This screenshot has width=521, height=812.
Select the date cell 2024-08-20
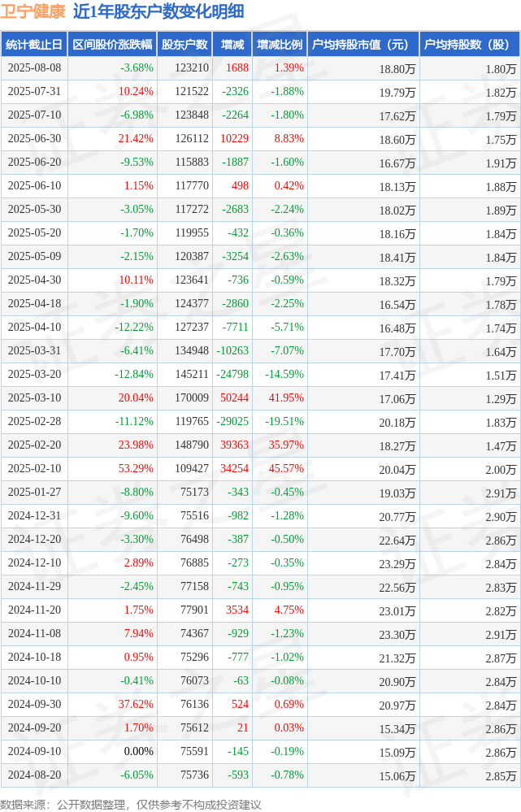point(34,775)
